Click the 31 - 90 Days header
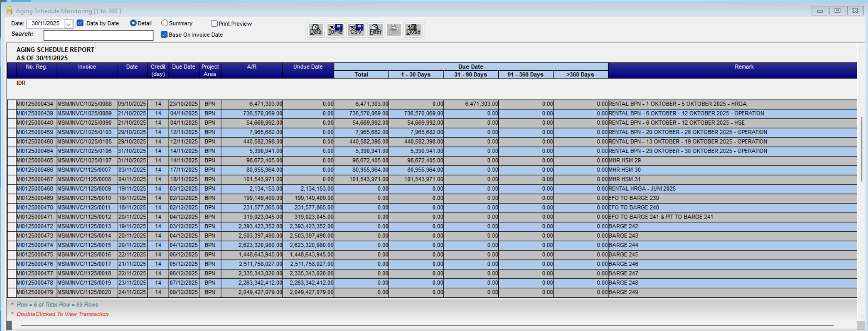 click(x=471, y=75)
